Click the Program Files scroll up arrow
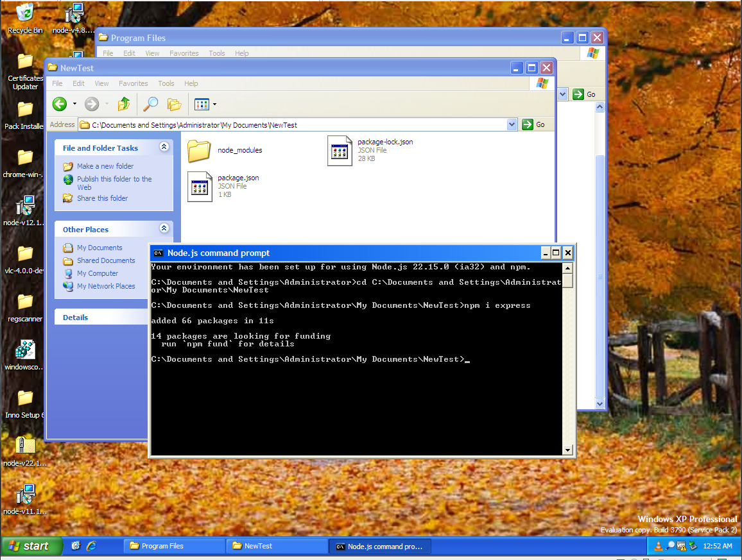Viewport: 742px width, 560px height. [600, 107]
